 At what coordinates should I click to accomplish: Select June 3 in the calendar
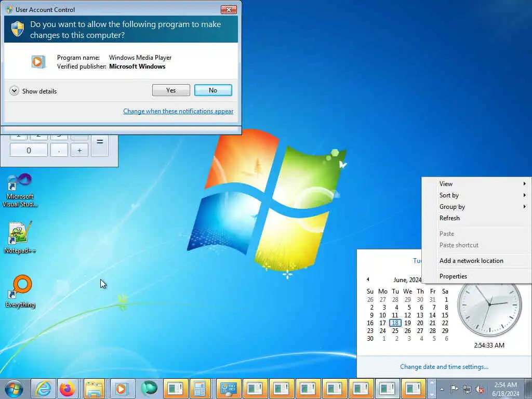[384, 308]
